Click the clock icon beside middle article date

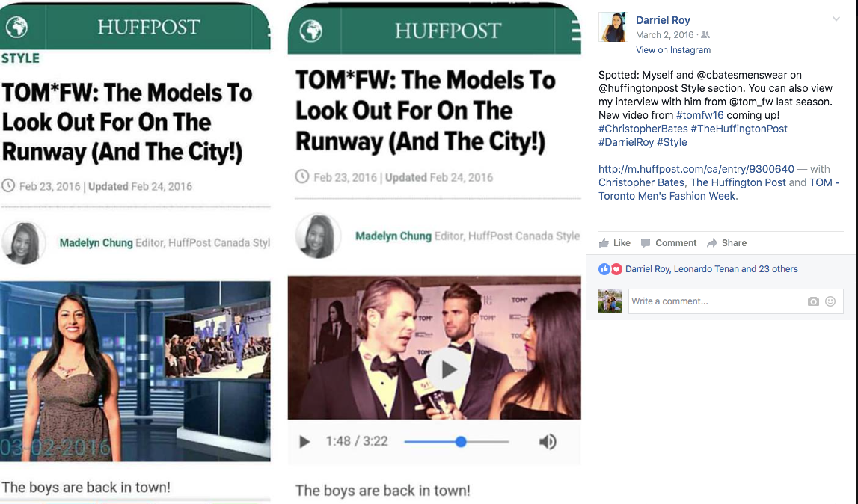(x=302, y=176)
